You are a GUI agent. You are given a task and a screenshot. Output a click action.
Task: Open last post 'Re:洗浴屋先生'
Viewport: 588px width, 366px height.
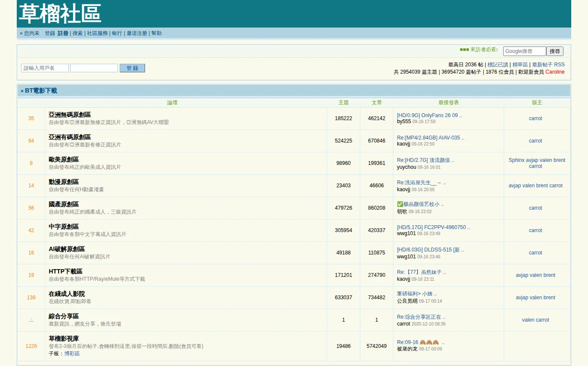421,183
